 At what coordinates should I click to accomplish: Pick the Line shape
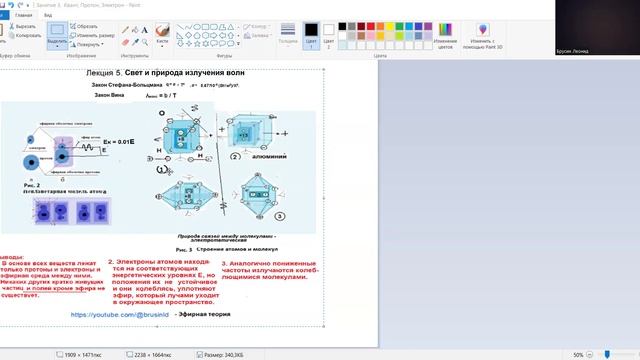180,27
